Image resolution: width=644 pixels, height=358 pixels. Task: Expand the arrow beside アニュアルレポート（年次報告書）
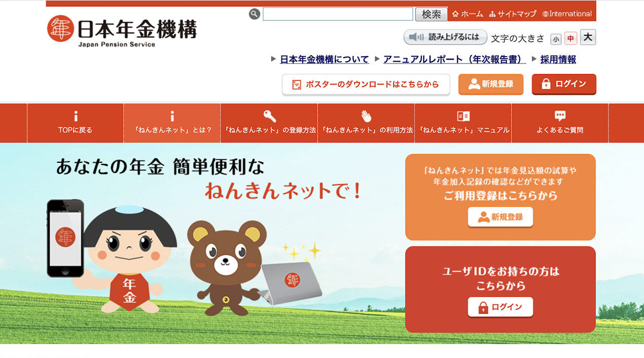376,59
